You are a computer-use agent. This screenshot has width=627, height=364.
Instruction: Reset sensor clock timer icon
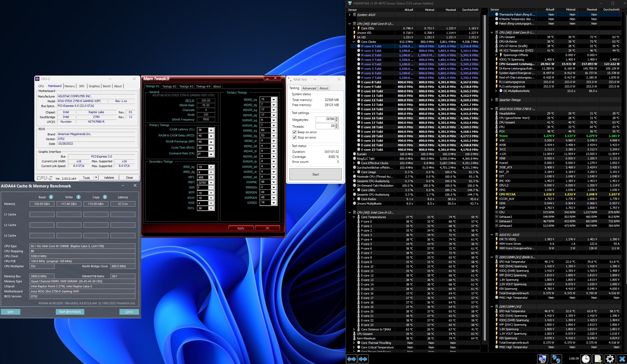click(x=585, y=359)
